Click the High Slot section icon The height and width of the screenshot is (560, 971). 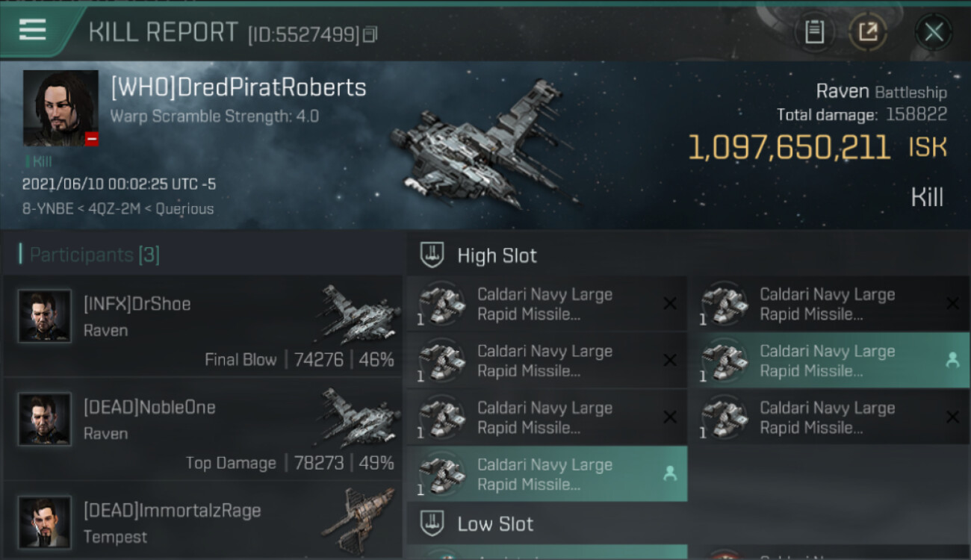tap(432, 255)
